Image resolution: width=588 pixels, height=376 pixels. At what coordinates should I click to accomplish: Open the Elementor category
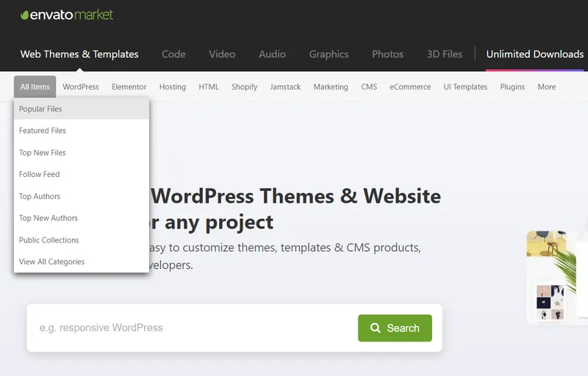click(129, 87)
